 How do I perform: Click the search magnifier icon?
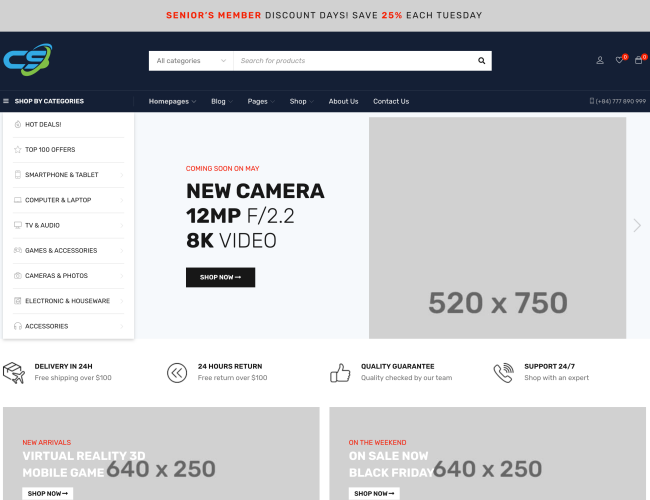point(481,61)
